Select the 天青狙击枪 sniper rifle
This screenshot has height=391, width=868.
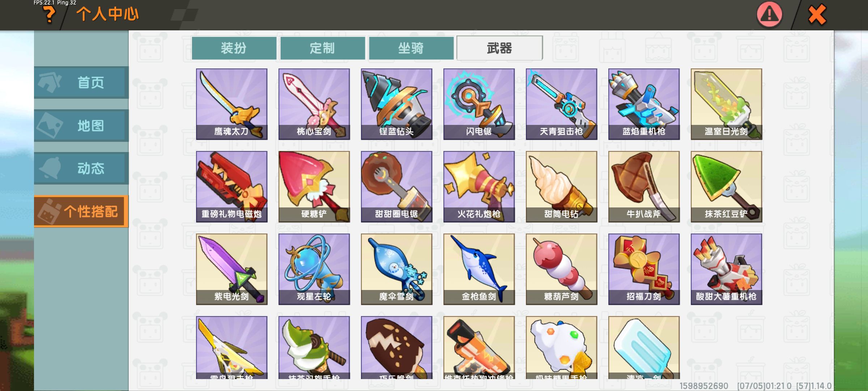(561, 104)
